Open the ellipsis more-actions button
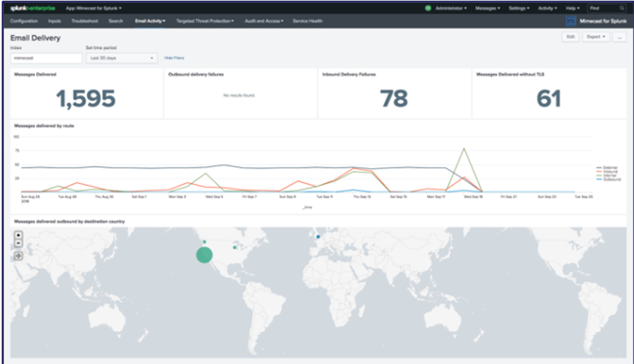The width and height of the screenshot is (634, 364). [x=620, y=37]
